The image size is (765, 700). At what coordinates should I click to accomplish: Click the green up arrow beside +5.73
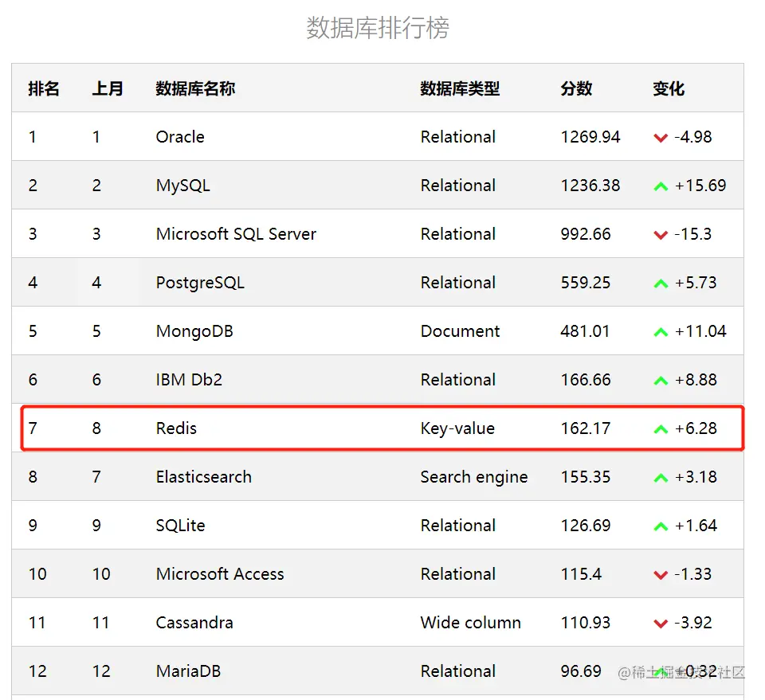661,284
